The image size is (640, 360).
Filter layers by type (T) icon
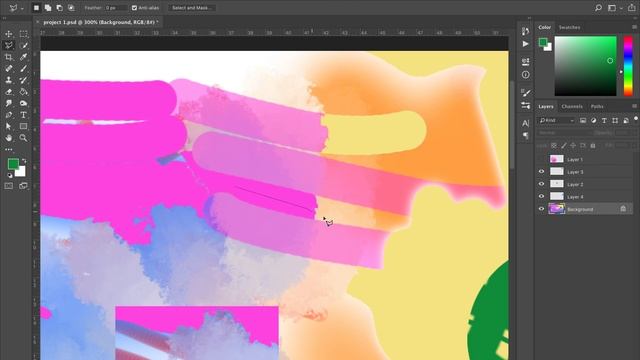604,120
